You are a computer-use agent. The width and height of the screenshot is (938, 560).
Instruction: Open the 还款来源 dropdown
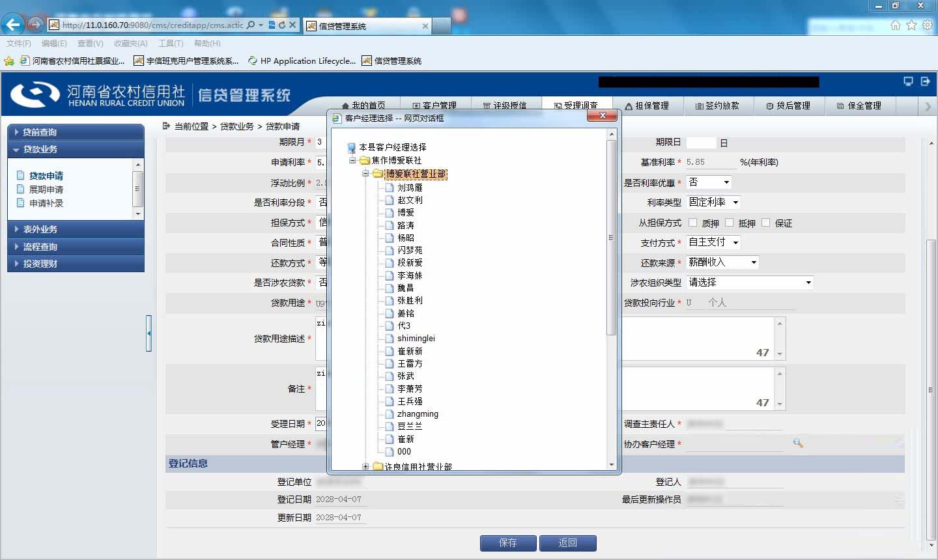point(723,262)
